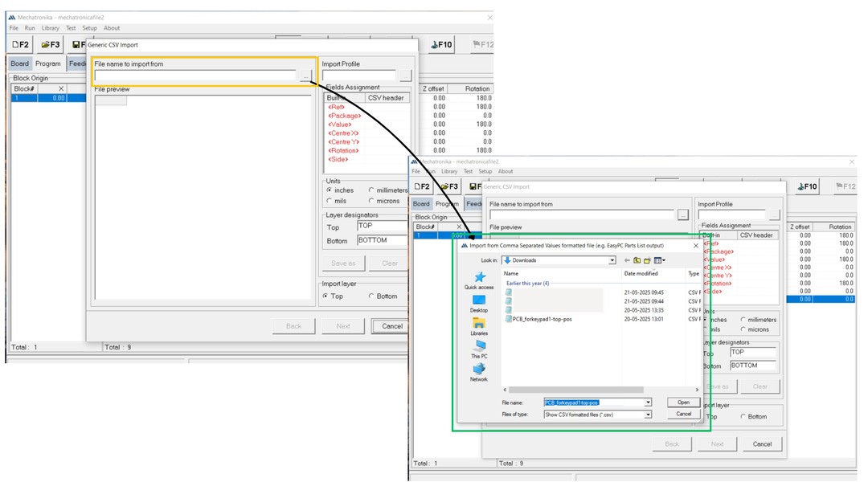Click the file name field in left CSV dialog
This screenshot has height=482, width=868.
tap(195, 76)
